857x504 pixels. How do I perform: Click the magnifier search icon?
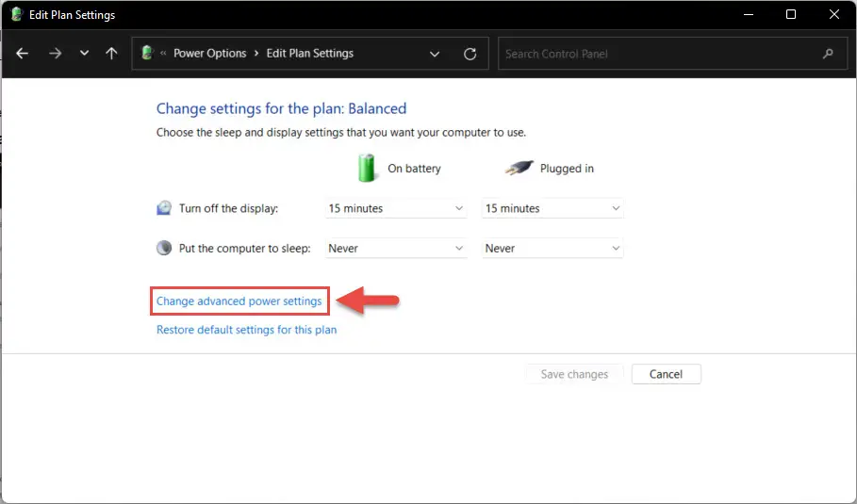pyautogui.click(x=828, y=54)
